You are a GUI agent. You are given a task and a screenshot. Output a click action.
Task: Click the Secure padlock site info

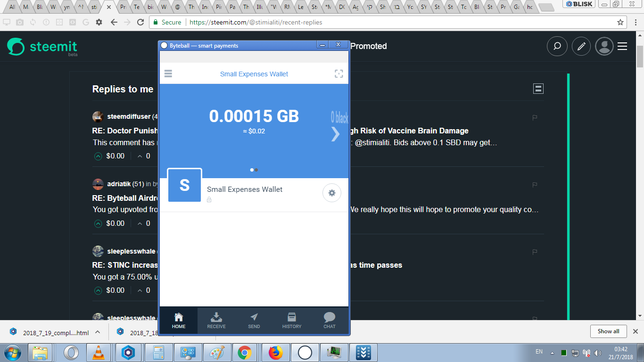click(167, 22)
